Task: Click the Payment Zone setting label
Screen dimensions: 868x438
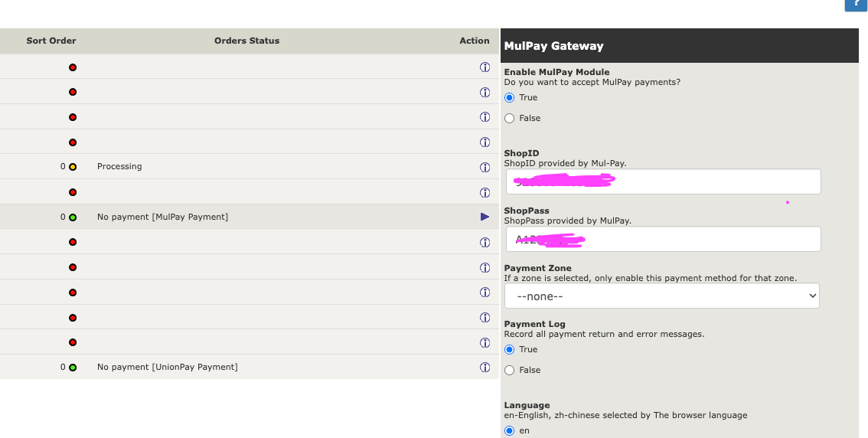Action: click(x=537, y=268)
